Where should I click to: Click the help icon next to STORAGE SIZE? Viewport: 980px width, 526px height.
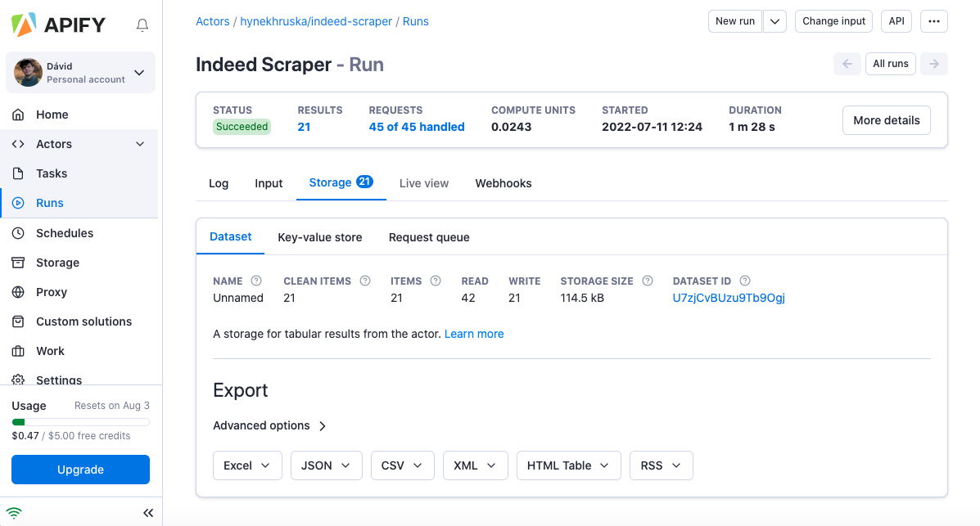coord(648,281)
